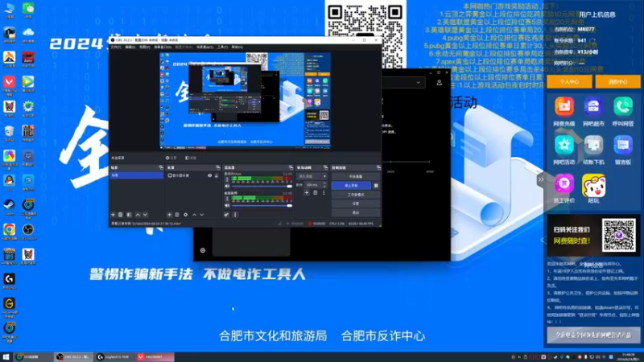The height and width of the screenshot is (362, 644).
Task: Remove the selected scene with trash icon
Action: click(x=120, y=215)
